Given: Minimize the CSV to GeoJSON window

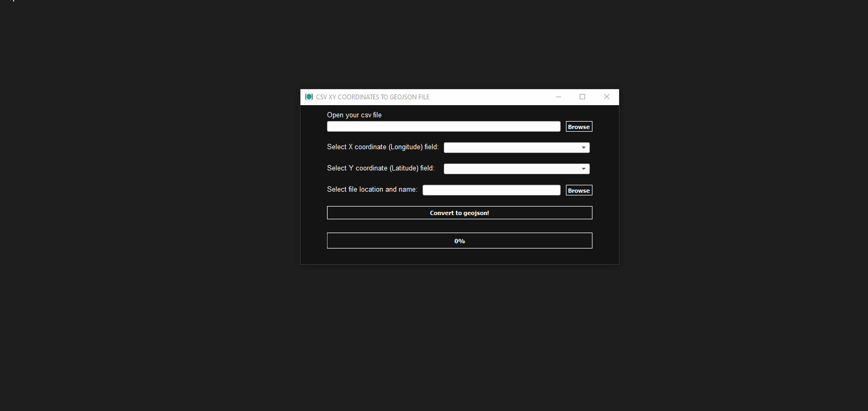Looking at the screenshot, I should click(558, 97).
